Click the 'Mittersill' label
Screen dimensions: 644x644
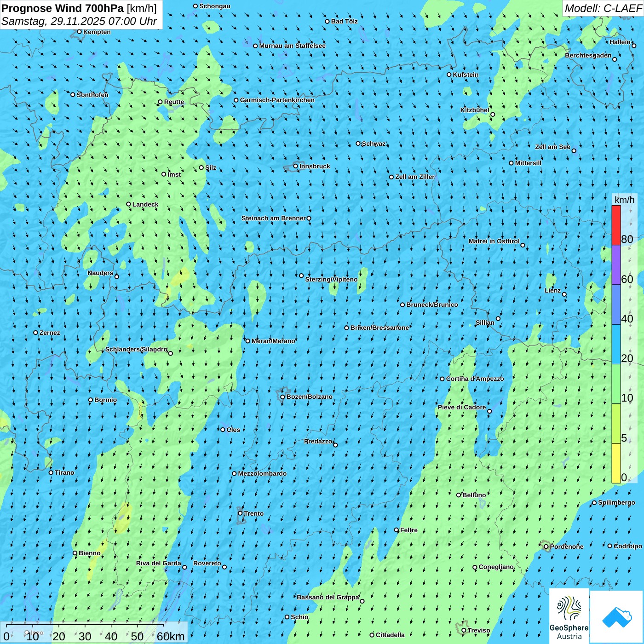tap(528, 163)
